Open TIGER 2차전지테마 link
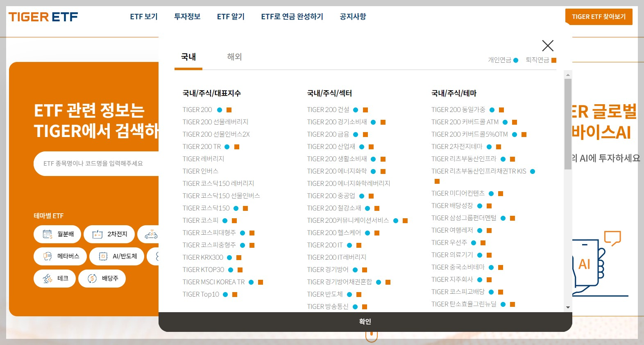644x345 pixels. [457, 147]
